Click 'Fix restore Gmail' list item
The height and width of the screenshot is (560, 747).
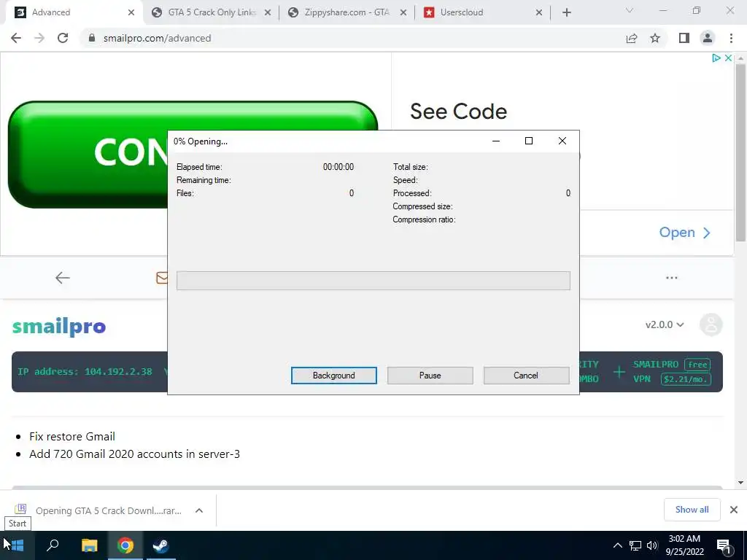click(x=72, y=437)
